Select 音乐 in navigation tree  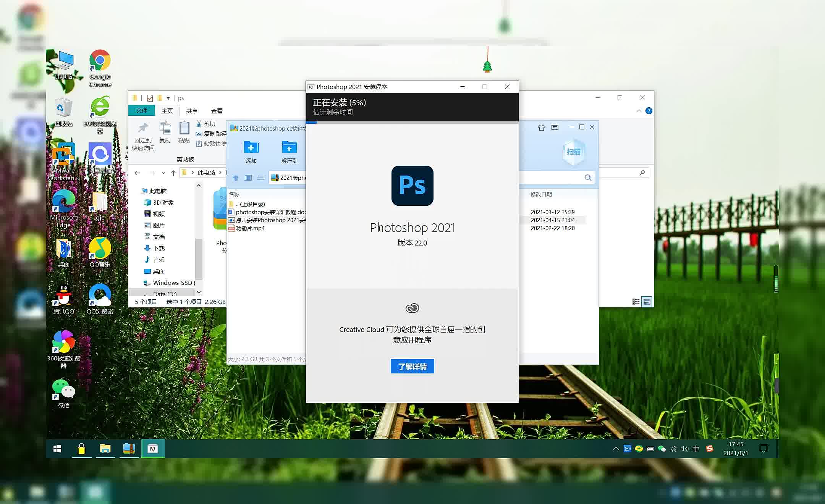[x=154, y=260]
